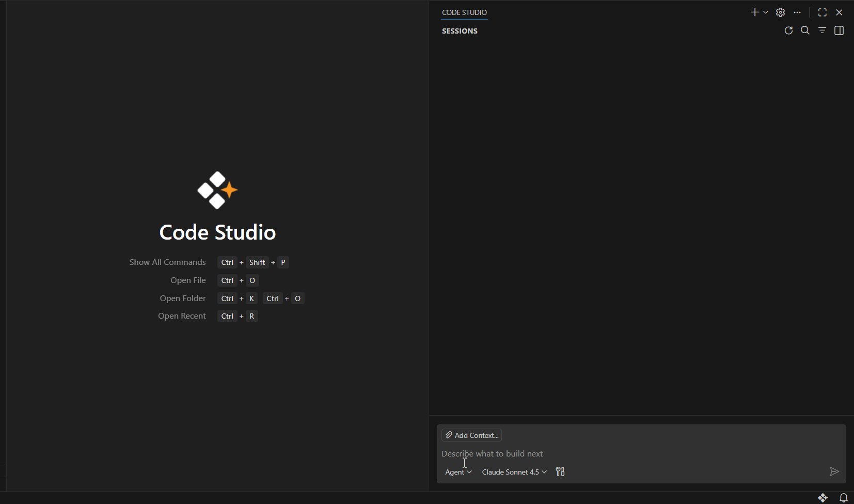Click the Open File label
The image size is (854, 504).
point(188,280)
